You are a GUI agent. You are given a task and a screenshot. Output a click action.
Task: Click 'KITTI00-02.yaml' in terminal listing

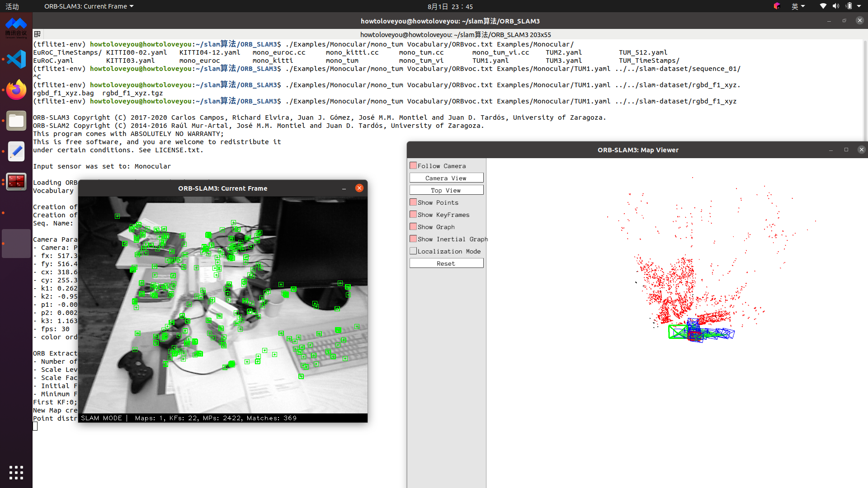(x=137, y=52)
